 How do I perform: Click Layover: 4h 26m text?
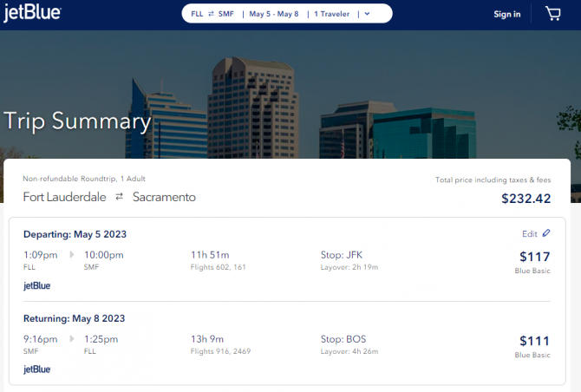349,351
